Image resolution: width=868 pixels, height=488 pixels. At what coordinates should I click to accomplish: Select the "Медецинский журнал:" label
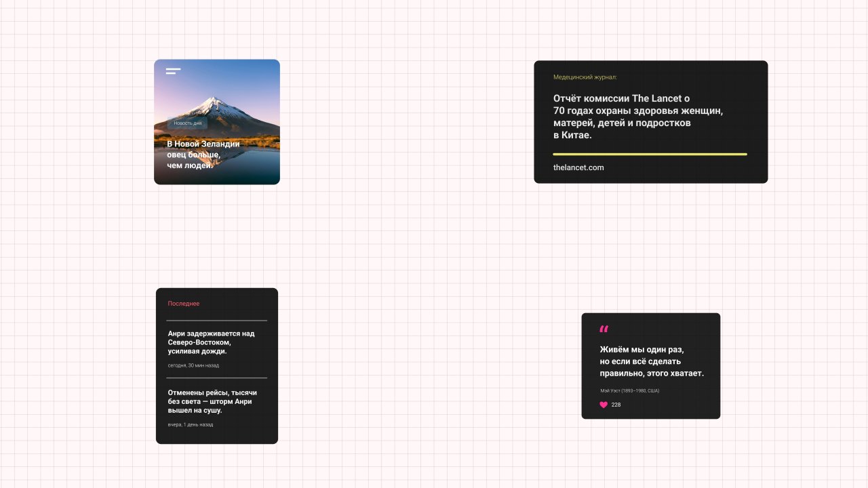point(585,77)
